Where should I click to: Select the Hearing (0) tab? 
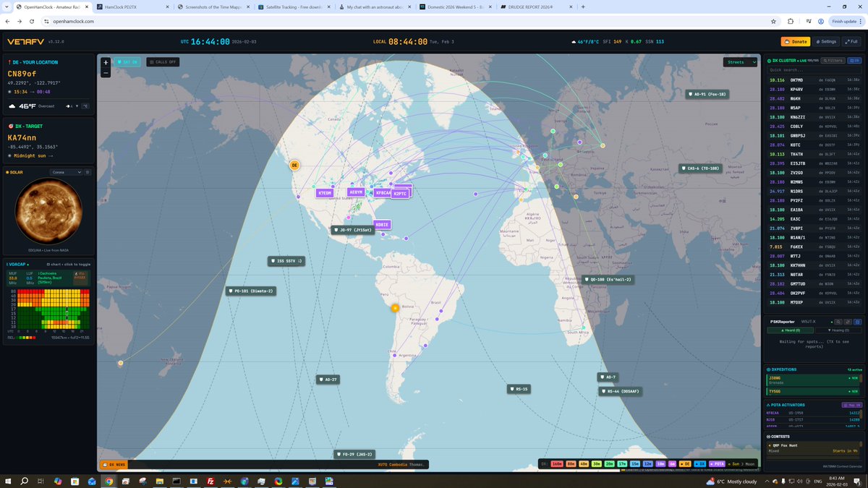838,330
